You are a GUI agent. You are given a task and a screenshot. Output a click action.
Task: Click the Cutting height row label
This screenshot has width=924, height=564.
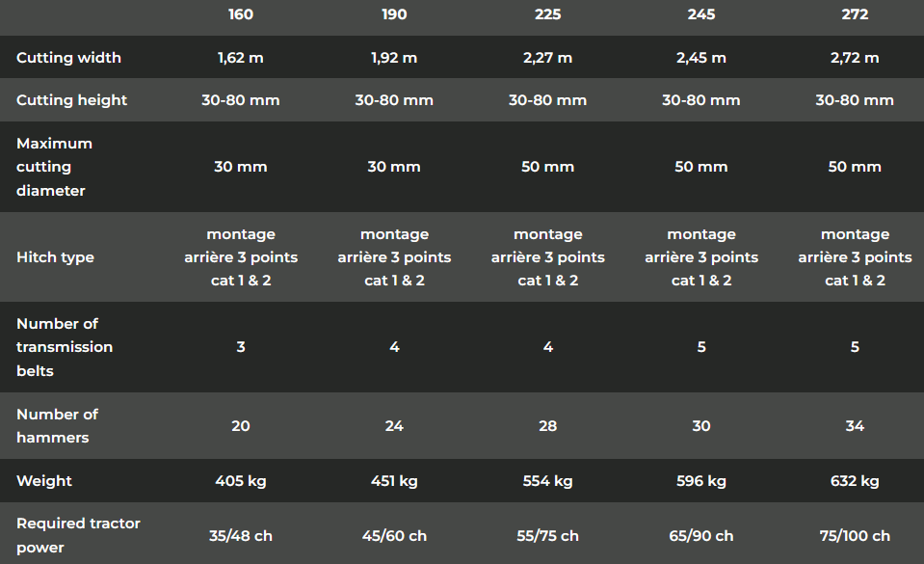[x=71, y=100]
